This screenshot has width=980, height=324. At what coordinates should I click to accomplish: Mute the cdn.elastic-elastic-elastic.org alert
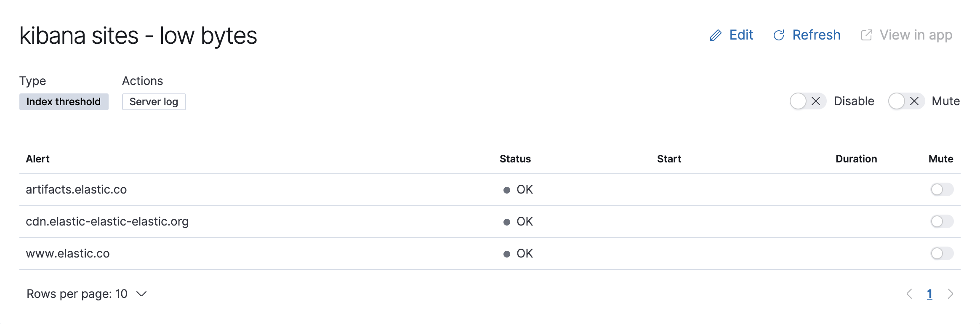[942, 222]
